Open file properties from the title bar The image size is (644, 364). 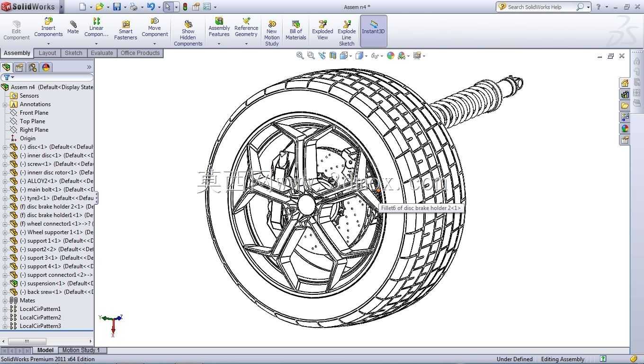(x=196, y=7)
